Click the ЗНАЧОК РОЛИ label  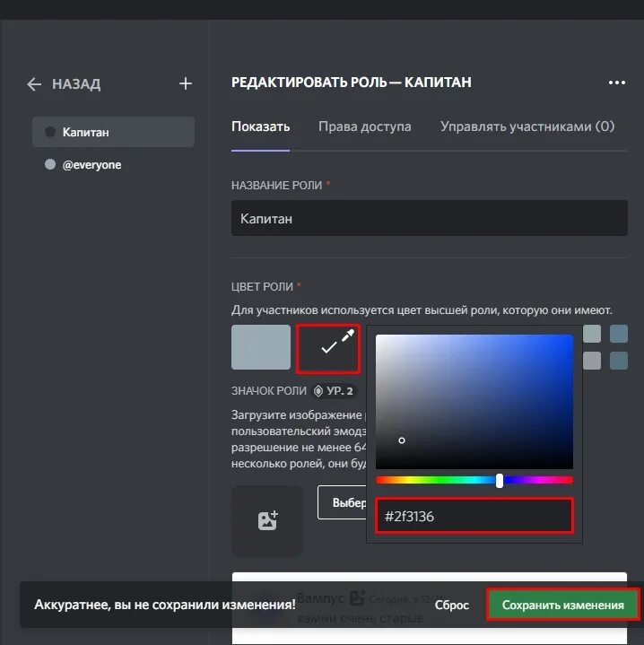point(269,390)
